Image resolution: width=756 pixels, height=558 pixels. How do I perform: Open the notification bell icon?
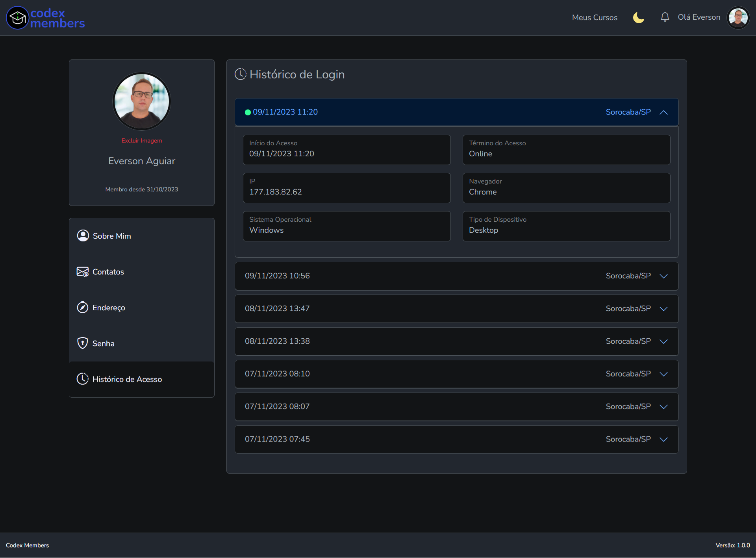pyautogui.click(x=665, y=17)
